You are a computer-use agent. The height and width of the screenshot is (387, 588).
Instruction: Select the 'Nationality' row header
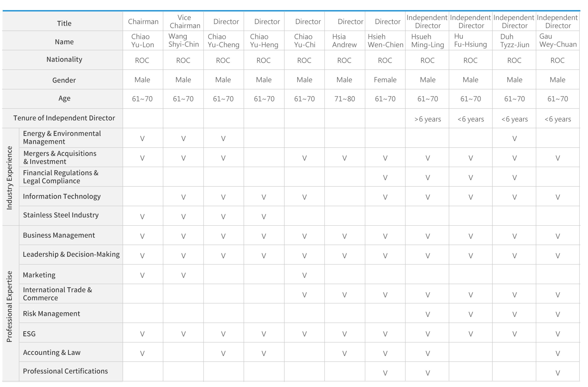tap(64, 59)
